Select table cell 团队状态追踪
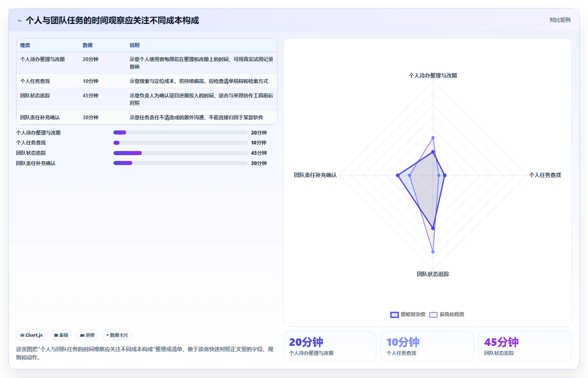This screenshot has height=378, width=588. (x=35, y=96)
